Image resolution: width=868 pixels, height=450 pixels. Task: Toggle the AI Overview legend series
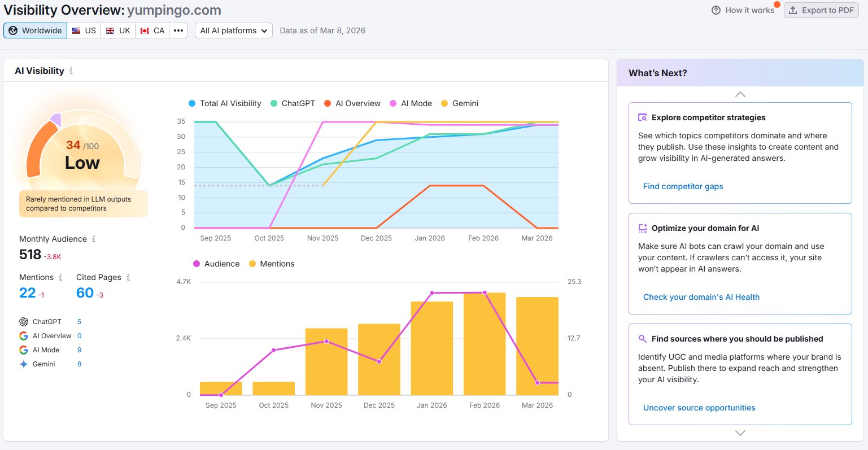pyautogui.click(x=352, y=103)
